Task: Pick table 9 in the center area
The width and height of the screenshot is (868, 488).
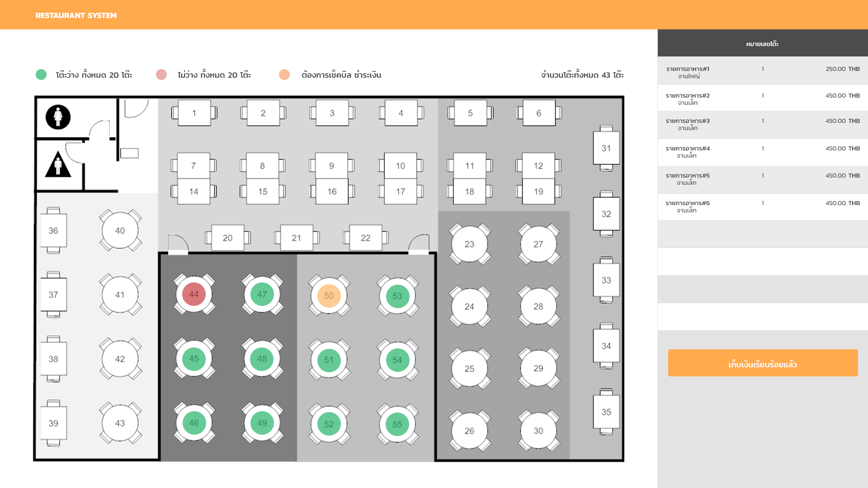Action: [331, 166]
